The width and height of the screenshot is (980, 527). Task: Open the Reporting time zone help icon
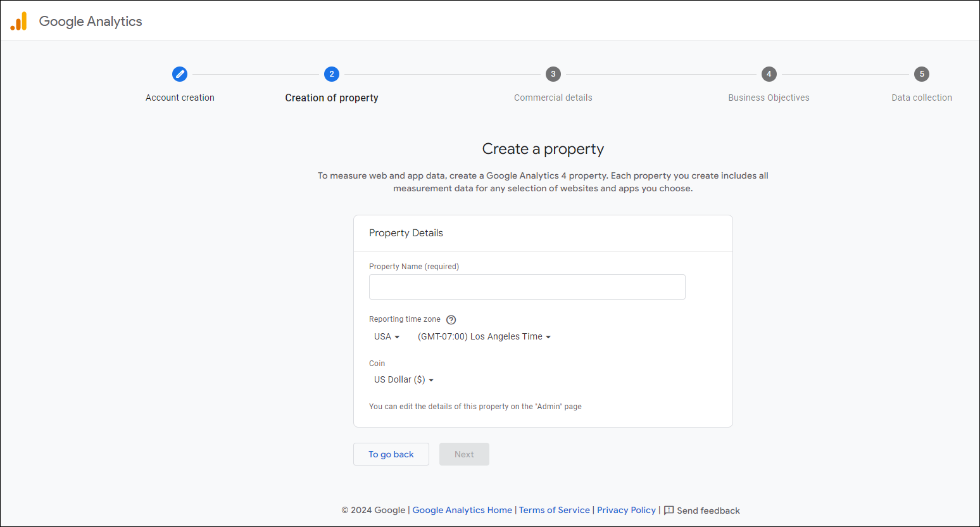(x=451, y=320)
